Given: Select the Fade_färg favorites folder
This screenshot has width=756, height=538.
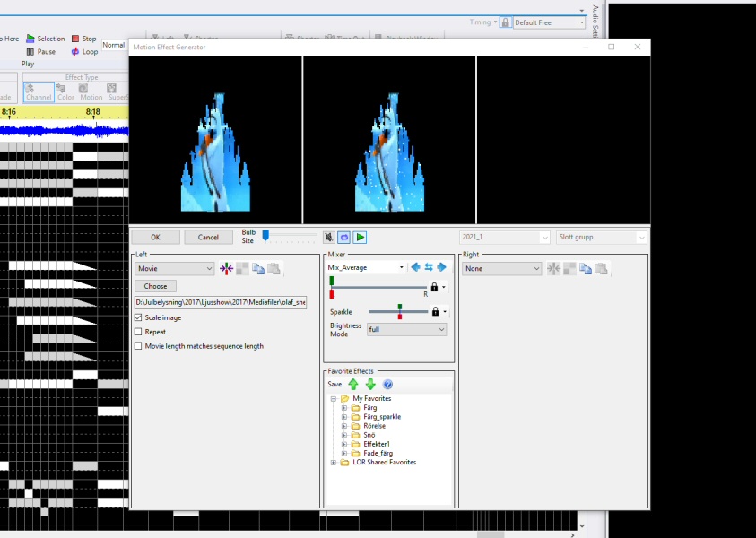Looking at the screenshot, I should point(378,453).
